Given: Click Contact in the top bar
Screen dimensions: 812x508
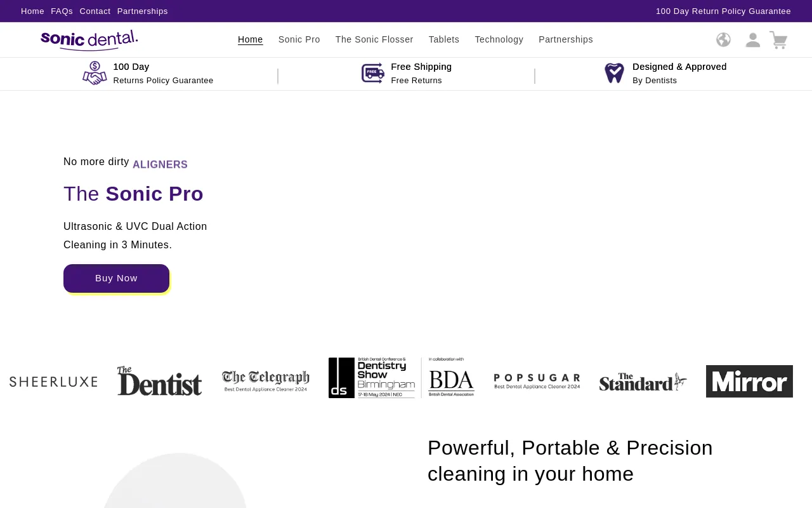Looking at the screenshot, I should tap(95, 11).
